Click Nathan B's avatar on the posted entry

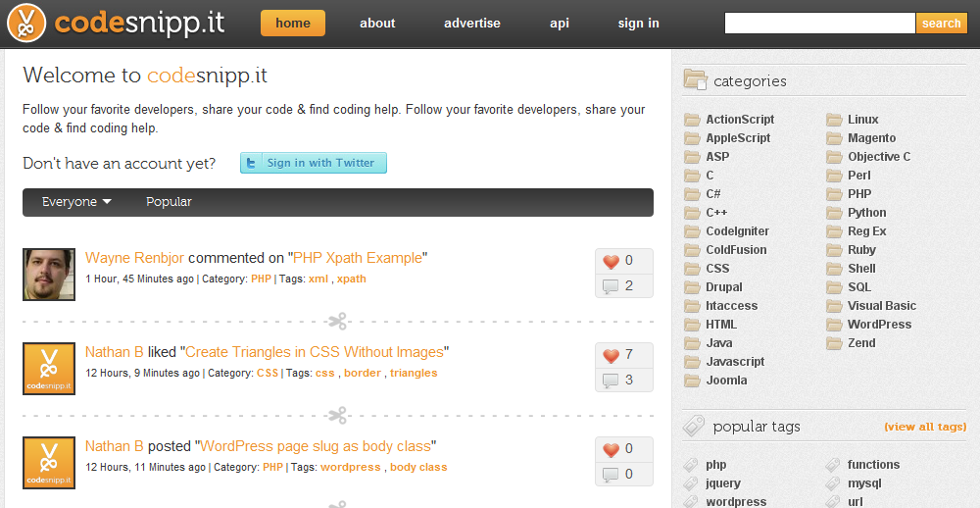click(49, 462)
